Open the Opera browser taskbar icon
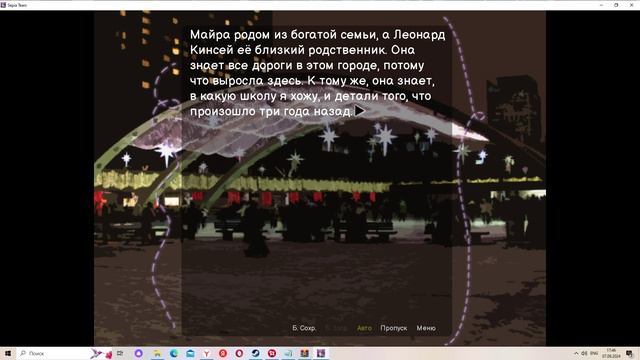Screen dimensions: 640x360 click(239, 353)
